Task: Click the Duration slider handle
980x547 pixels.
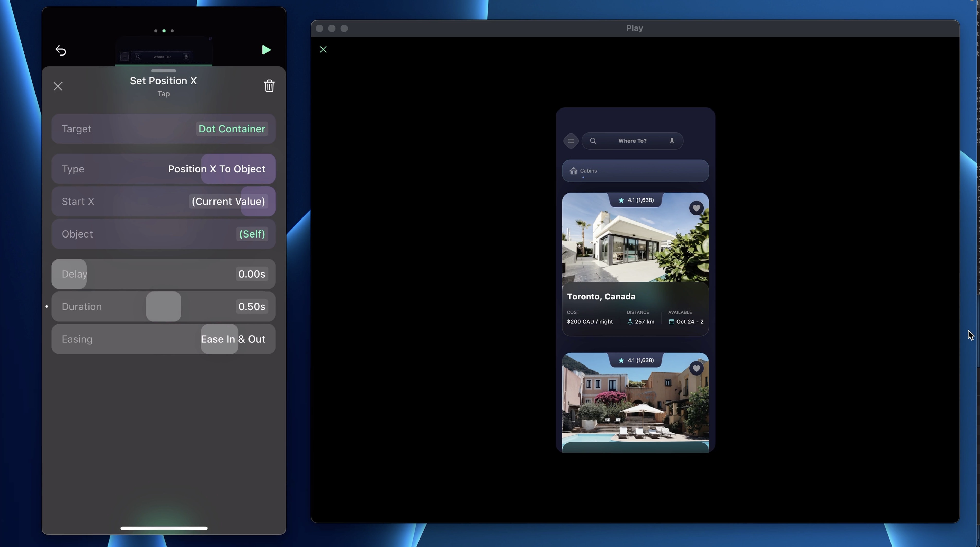Action: (x=164, y=306)
